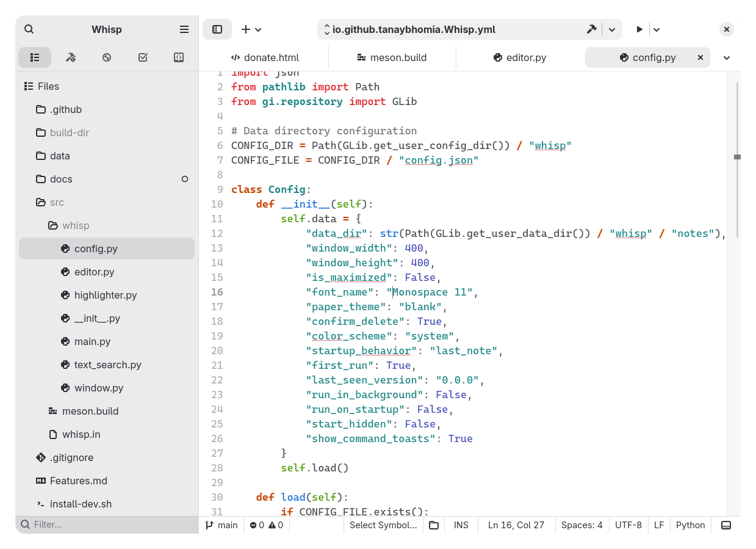Click the "font_name" key in code
The width and height of the screenshot is (756, 549).
[339, 292]
